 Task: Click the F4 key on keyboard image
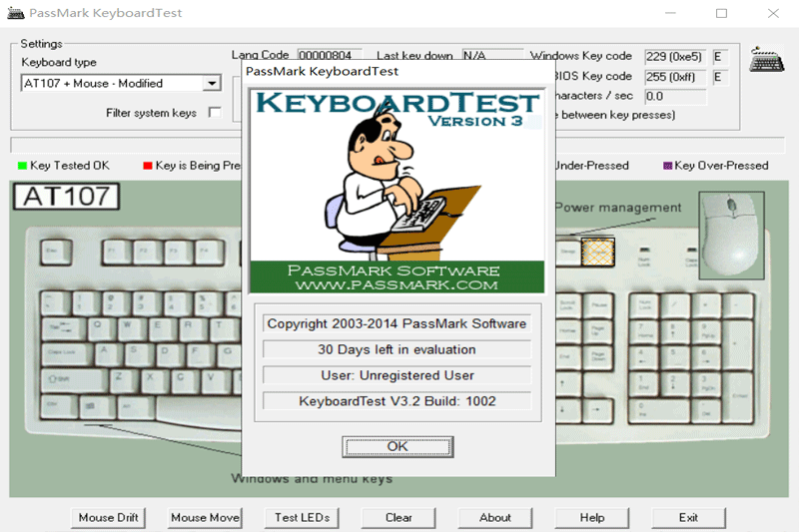(x=209, y=253)
